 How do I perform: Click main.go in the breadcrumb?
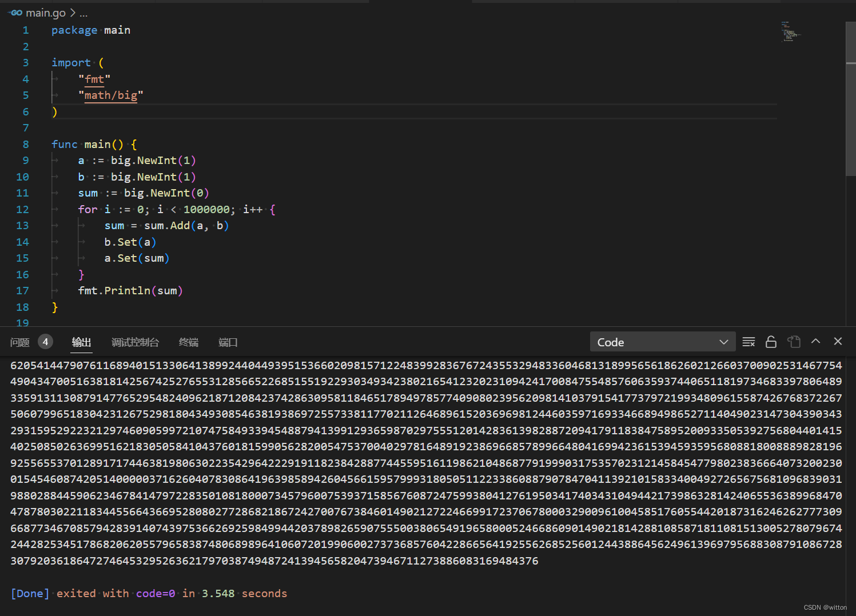[x=46, y=13]
